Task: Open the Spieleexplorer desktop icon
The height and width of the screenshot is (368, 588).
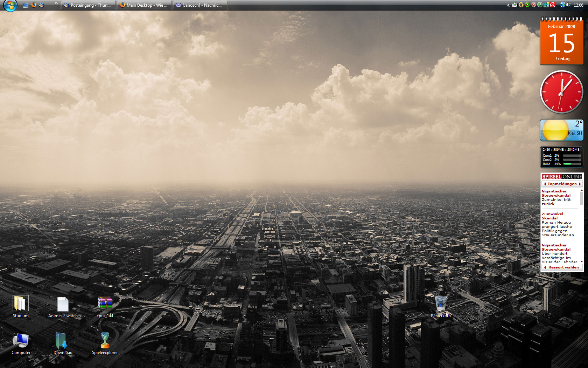Action: click(x=105, y=341)
